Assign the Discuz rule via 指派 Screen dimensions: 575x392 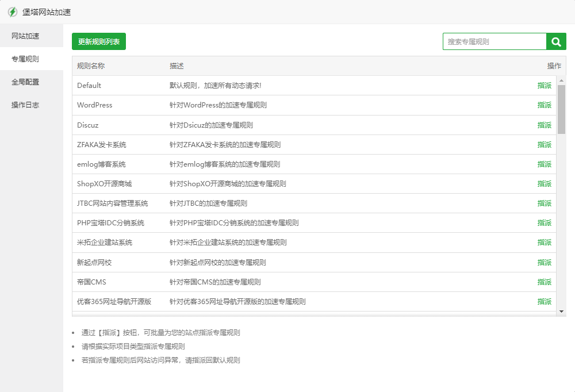pos(544,125)
